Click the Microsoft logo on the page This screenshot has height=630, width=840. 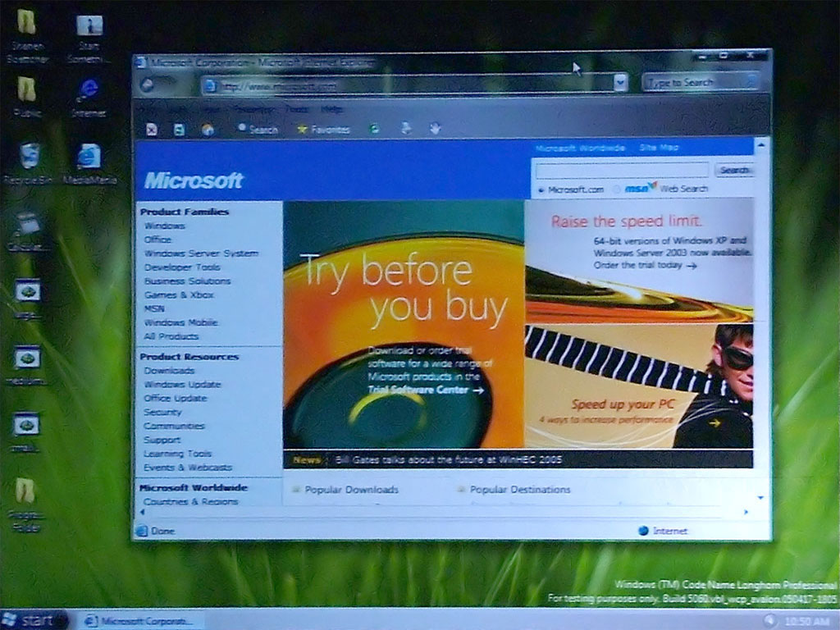(194, 180)
